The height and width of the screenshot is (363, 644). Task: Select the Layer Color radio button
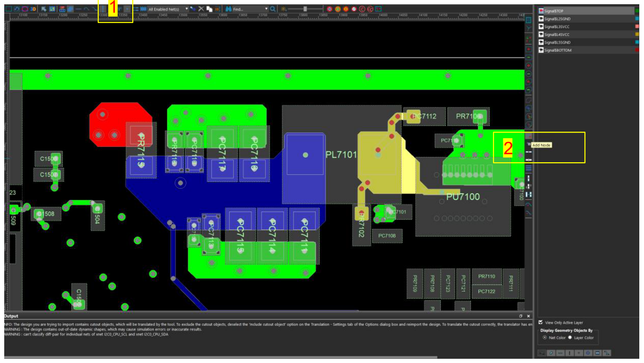(x=570, y=338)
